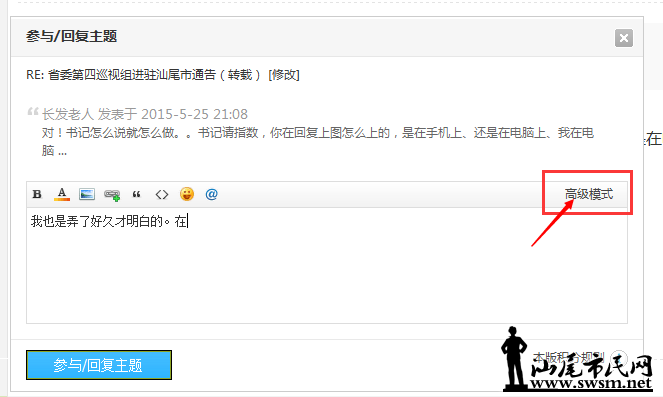663x397 pixels.
Task: Insert a quote block from toolbar
Action: [x=137, y=194]
